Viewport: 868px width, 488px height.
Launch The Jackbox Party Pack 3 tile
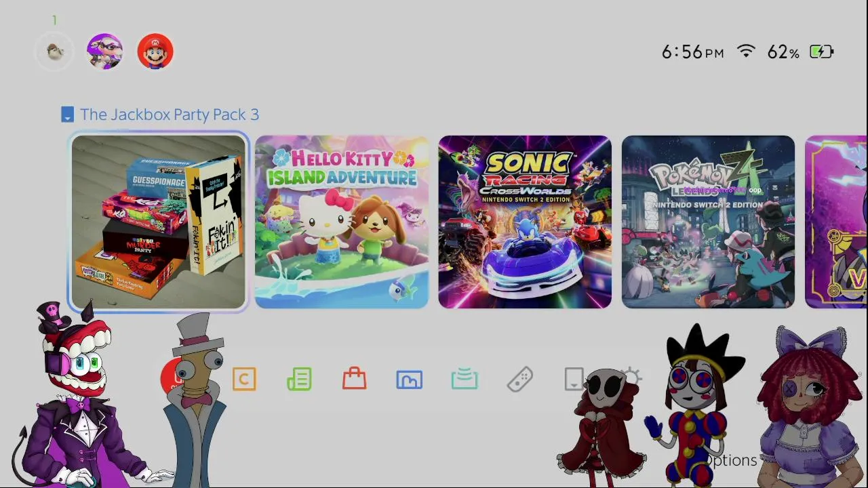(159, 222)
